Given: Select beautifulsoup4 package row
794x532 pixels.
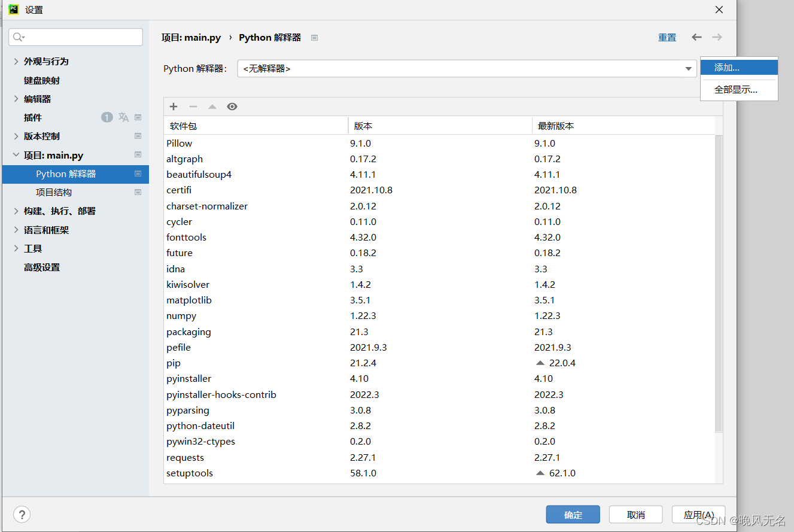Looking at the screenshot, I should 440,174.
